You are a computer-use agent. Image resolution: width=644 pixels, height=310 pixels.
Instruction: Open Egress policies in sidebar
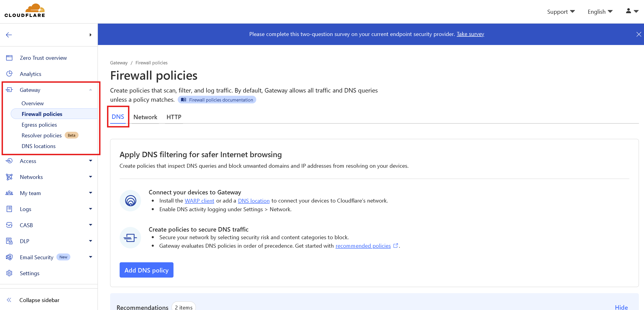coord(39,125)
